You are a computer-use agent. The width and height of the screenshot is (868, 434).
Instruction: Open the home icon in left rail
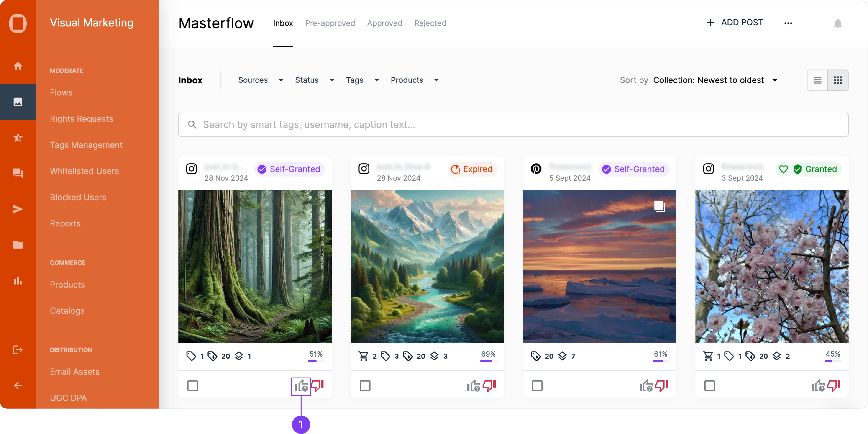click(18, 66)
